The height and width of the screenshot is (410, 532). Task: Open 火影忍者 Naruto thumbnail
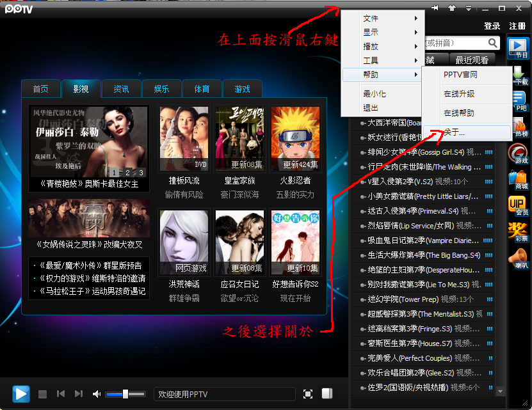(295, 139)
